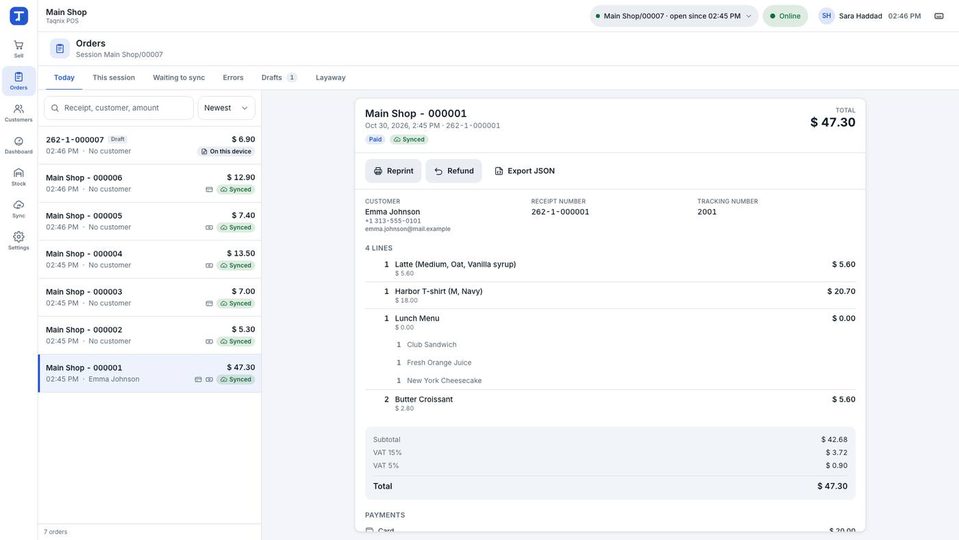Viewport: 959px width, 540px height.
Task: Click the Online status indicator
Action: point(785,16)
